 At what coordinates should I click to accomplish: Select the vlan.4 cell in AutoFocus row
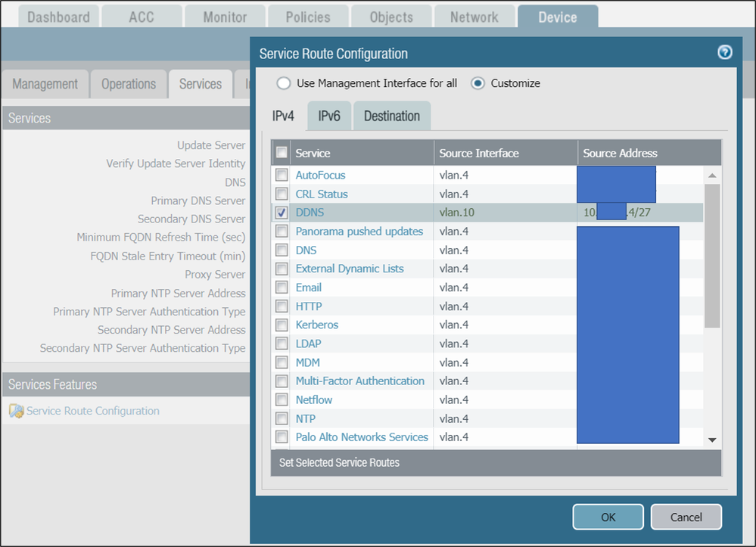[506, 175]
